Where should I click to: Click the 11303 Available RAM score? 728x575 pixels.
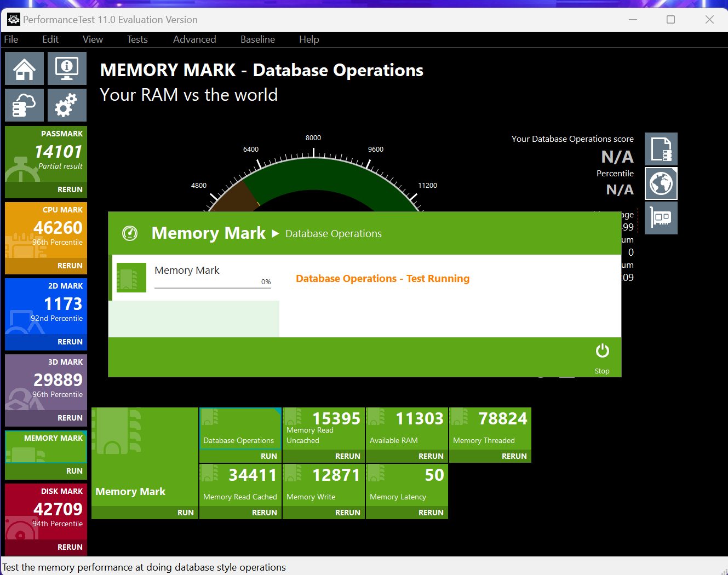[x=420, y=419]
